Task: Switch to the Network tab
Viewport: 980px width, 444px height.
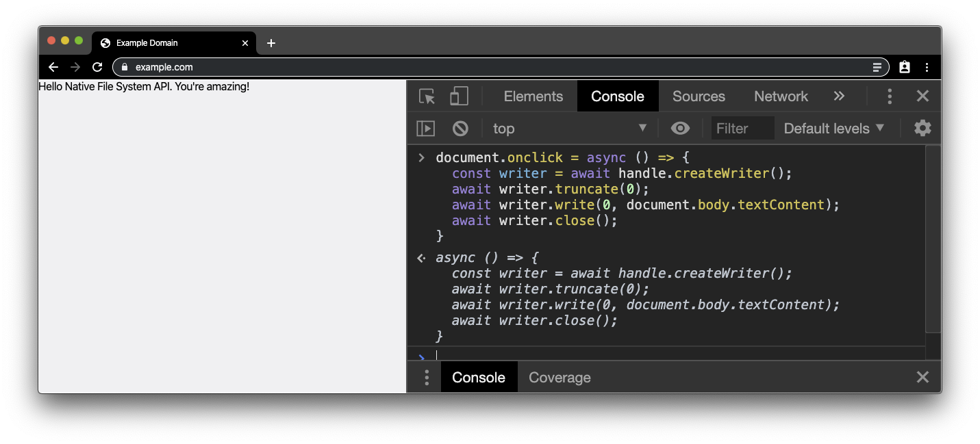Action: 781,96
